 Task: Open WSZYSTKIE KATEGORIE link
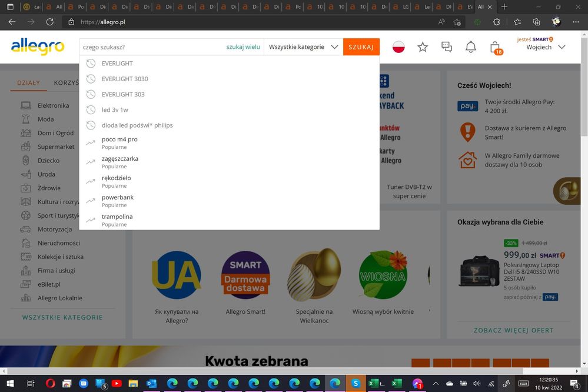pyautogui.click(x=62, y=317)
